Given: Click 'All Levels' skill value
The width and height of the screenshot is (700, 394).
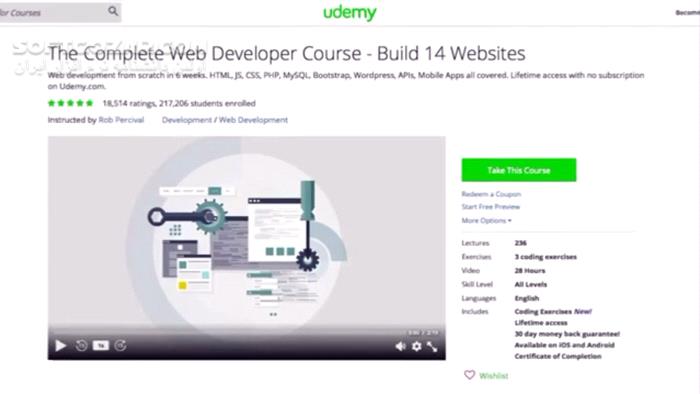Looking at the screenshot, I should coord(531,285).
